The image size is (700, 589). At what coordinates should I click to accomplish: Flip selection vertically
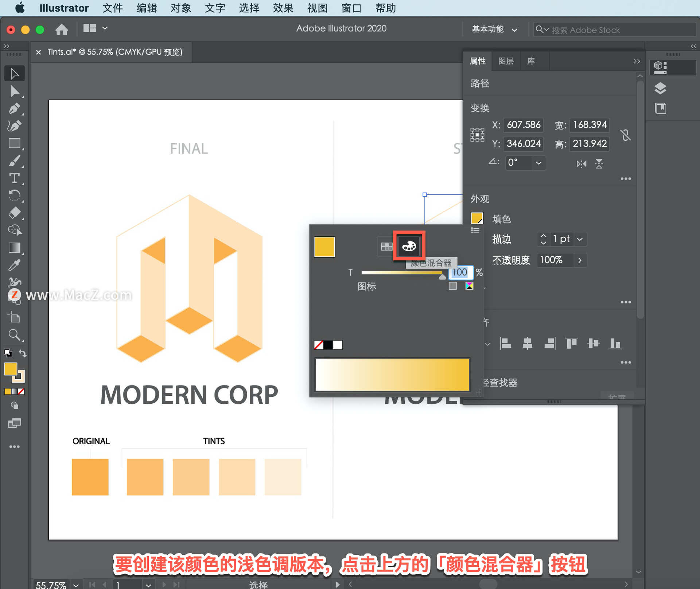pos(599,164)
